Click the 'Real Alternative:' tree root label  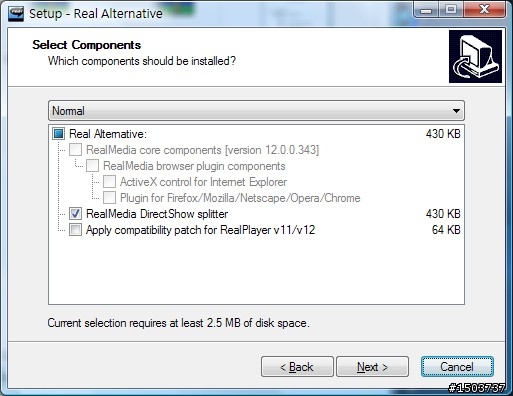click(x=108, y=134)
